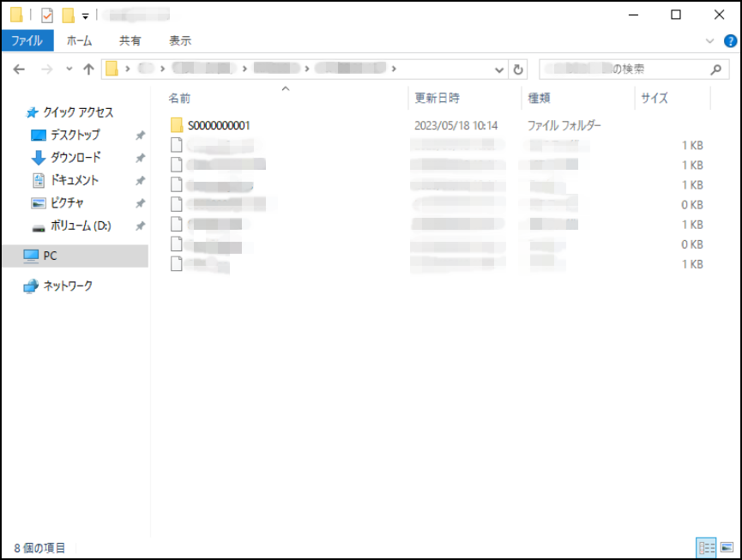Click the folder icon in address bar
The width and height of the screenshot is (742, 560).
coord(112,69)
